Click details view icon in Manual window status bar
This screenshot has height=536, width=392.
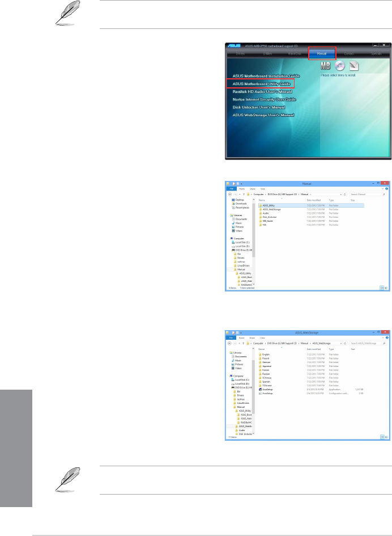click(x=382, y=288)
